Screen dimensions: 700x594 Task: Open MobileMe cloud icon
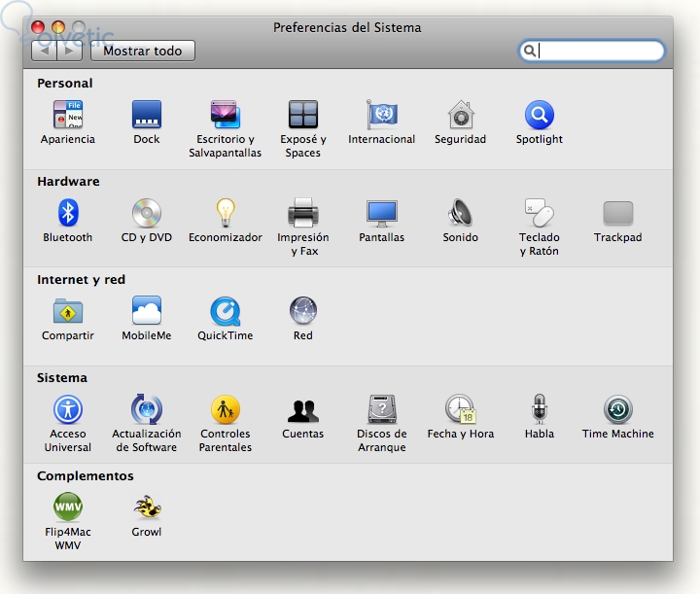click(147, 311)
